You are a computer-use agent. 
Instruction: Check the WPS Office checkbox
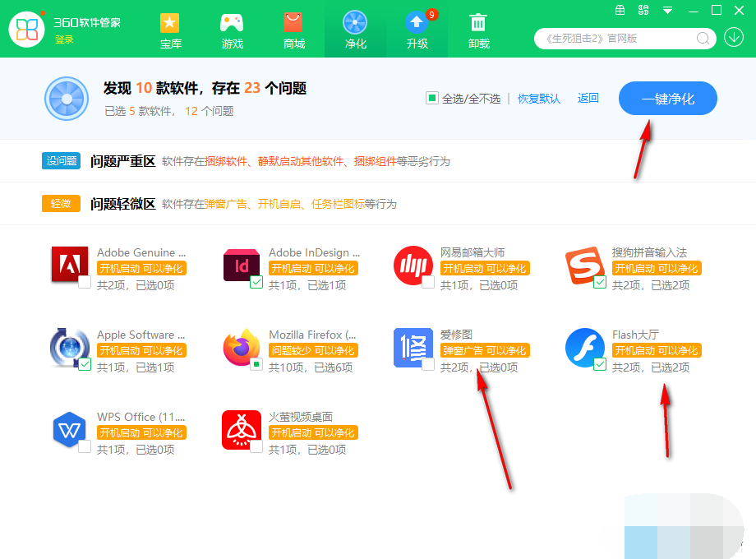pyautogui.click(x=85, y=446)
